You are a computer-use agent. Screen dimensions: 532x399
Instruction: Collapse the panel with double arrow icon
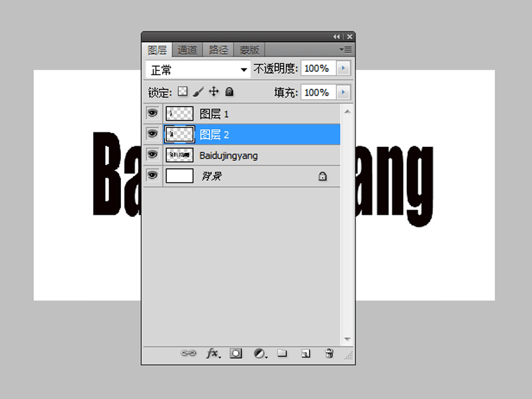coord(336,37)
